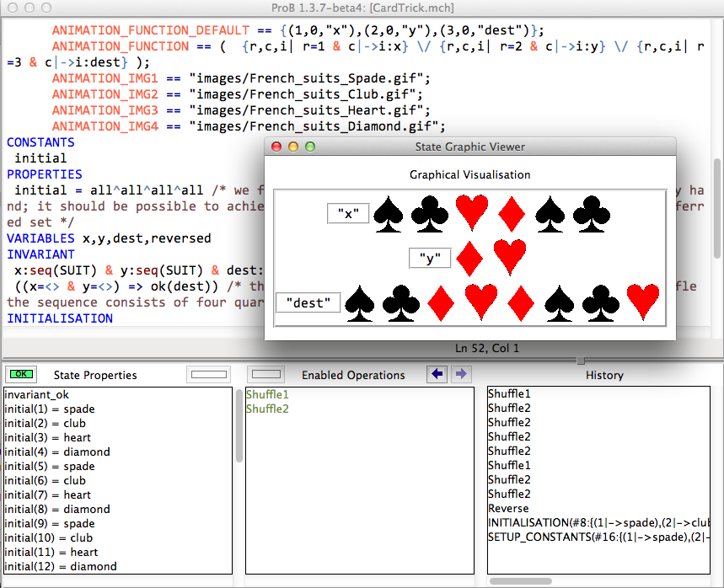Click the back arrow in Enabled Operations
Screen dimensions: 724x588
click(x=437, y=374)
